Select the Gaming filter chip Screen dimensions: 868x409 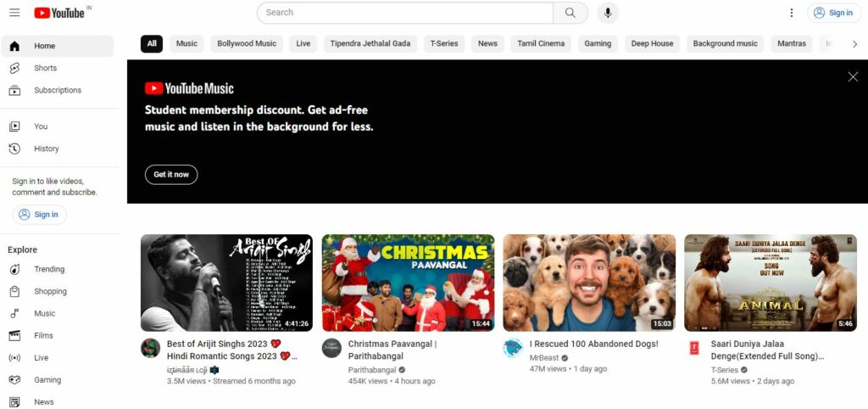tap(598, 44)
